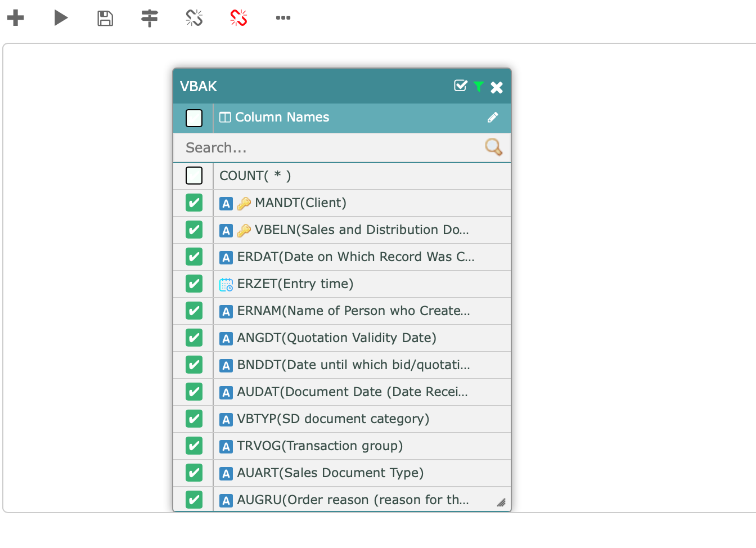
Task: Click the signpost alignment toolbar icon
Action: [150, 18]
